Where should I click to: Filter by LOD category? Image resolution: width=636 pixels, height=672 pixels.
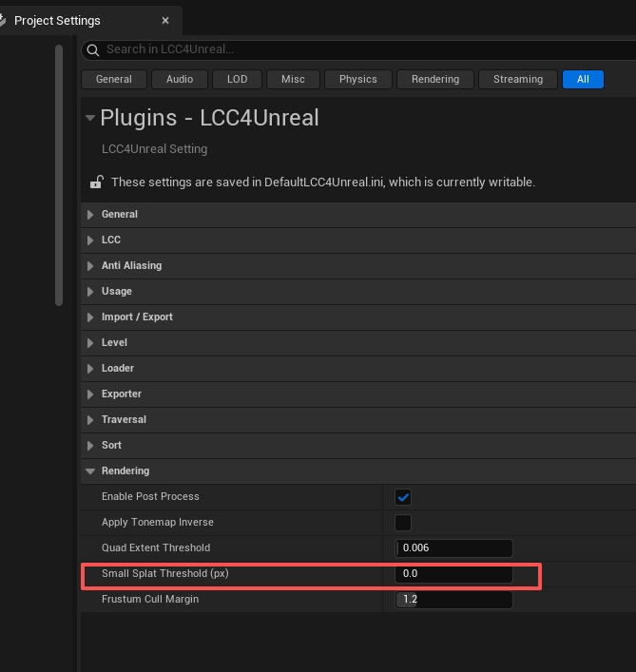click(x=237, y=79)
